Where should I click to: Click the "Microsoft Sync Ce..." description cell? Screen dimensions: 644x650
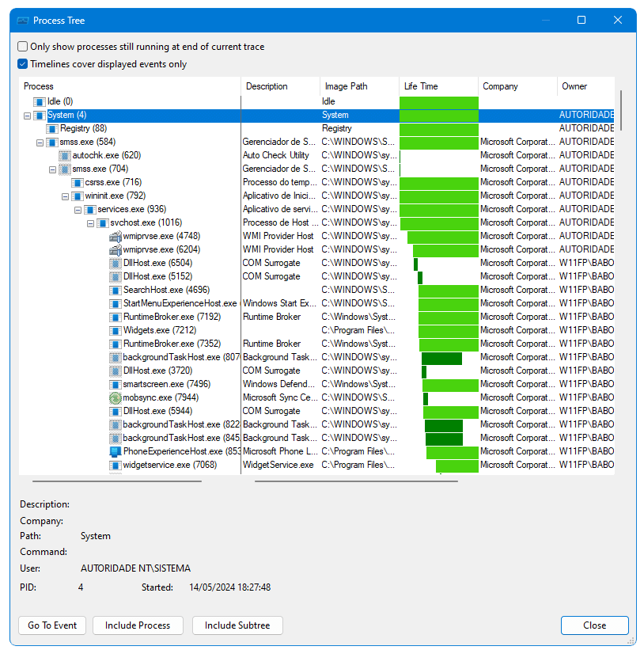pyautogui.click(x=280, y=397)
